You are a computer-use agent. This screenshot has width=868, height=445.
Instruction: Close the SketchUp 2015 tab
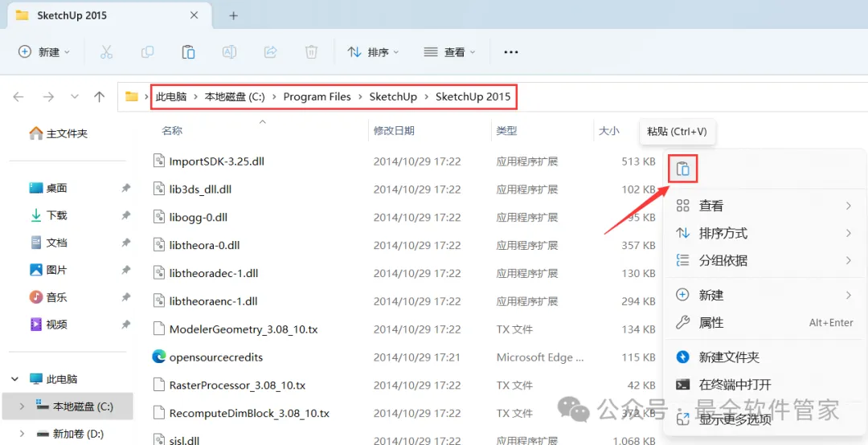pos(194,15)
